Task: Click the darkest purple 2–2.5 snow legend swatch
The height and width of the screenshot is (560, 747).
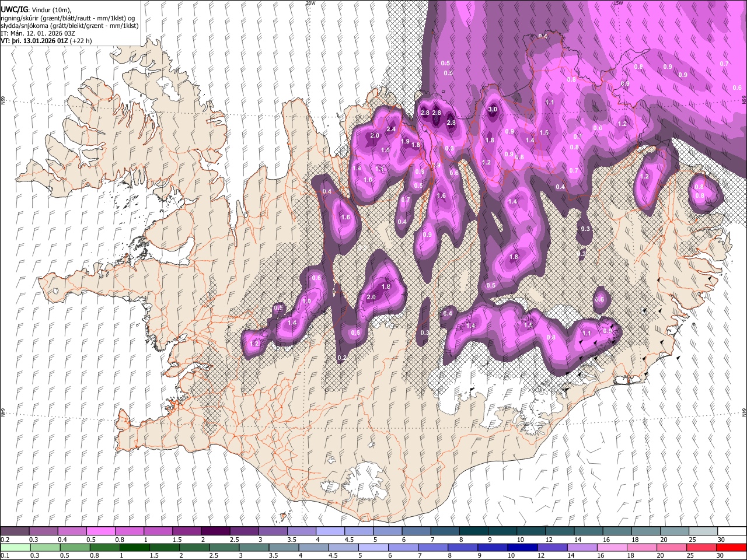Action: tap(215, 531)
